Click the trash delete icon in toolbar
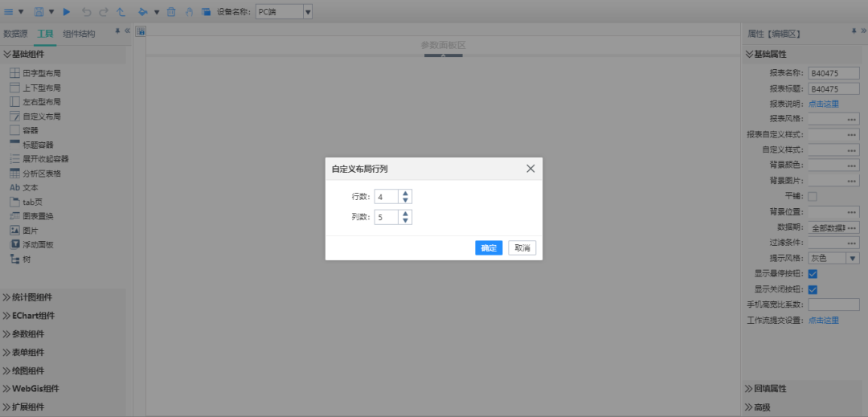The height and width of the screenshot is (417, 868). pos(170,12)
